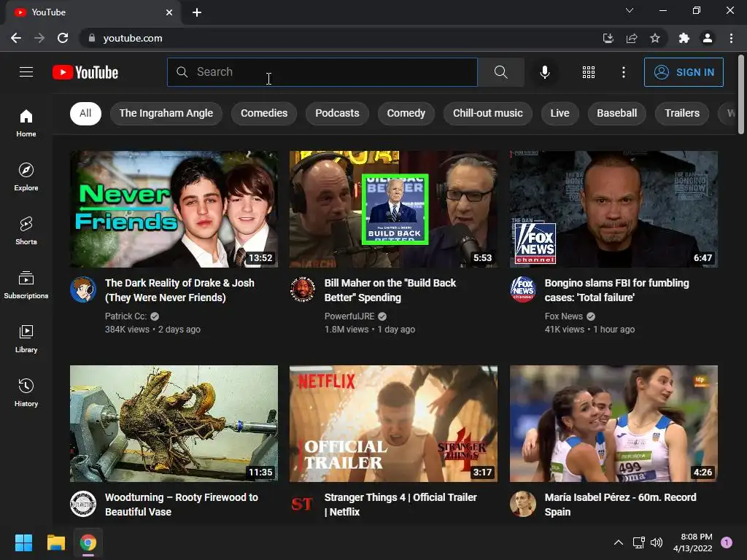
Task: Open the YouTube apps grid
Action: [589, 72]
